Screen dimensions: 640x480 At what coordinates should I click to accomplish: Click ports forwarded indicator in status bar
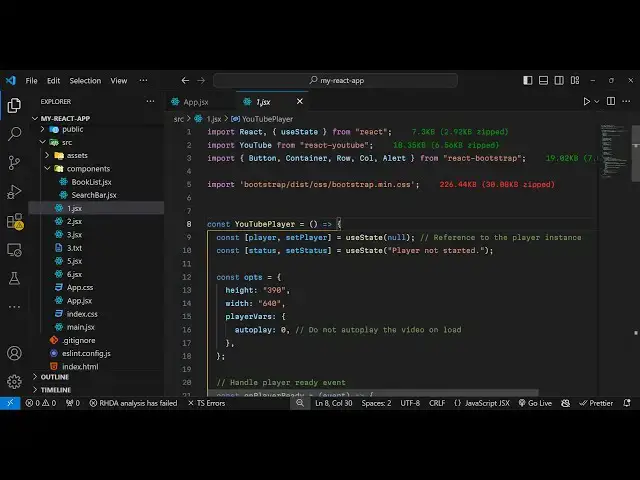click(x=73, y=403)
